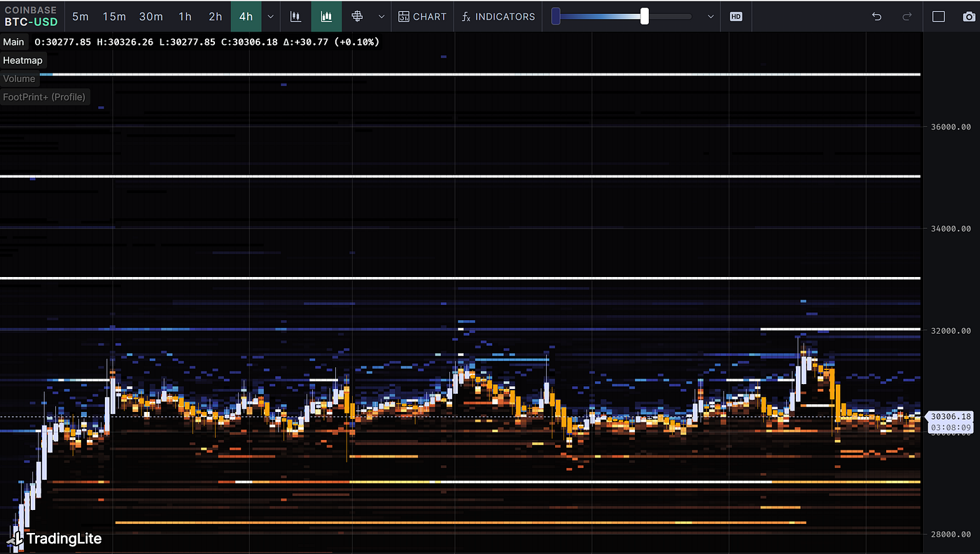The width and height of the screenshot is (980, 554).
Task: Select the candlestick icon left of the highlighted one
Action: tap(296, 16)
